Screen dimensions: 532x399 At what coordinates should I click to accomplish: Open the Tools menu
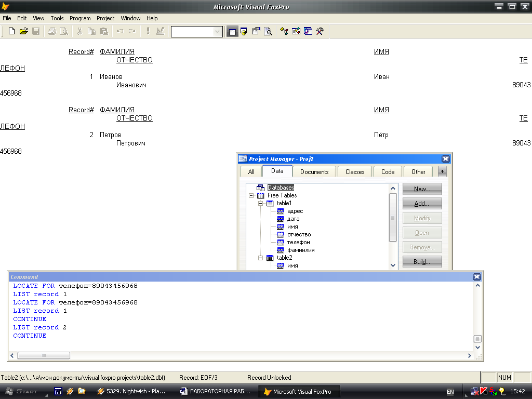pos(57,18)
